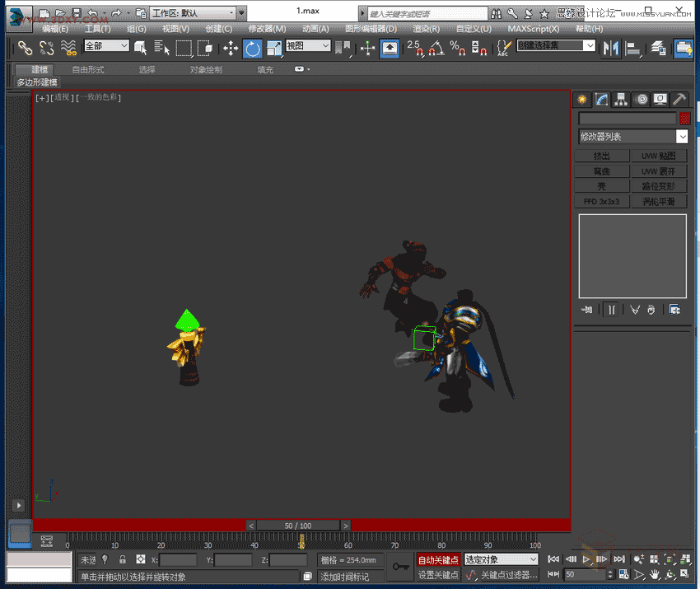The image size is (700, 589).
Task: Click the FFD 3x3x3 modifier button
Action: pyautogui.click(x=601, y=202)
